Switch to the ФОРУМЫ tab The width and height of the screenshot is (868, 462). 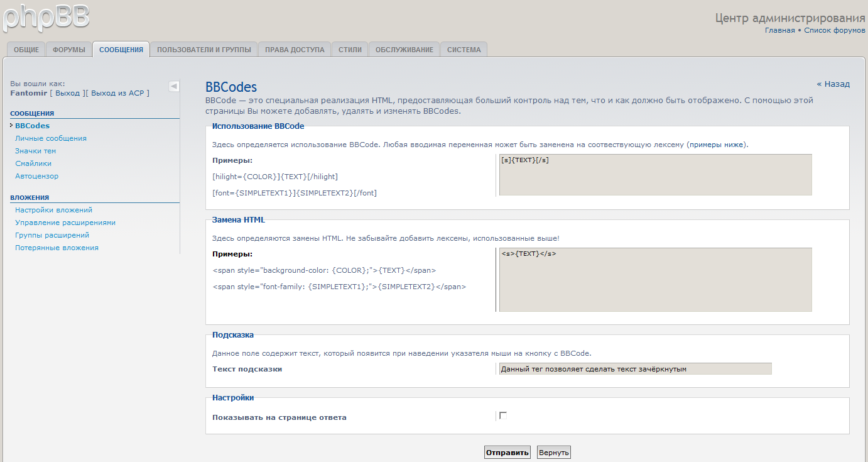(x=69, y=50)
